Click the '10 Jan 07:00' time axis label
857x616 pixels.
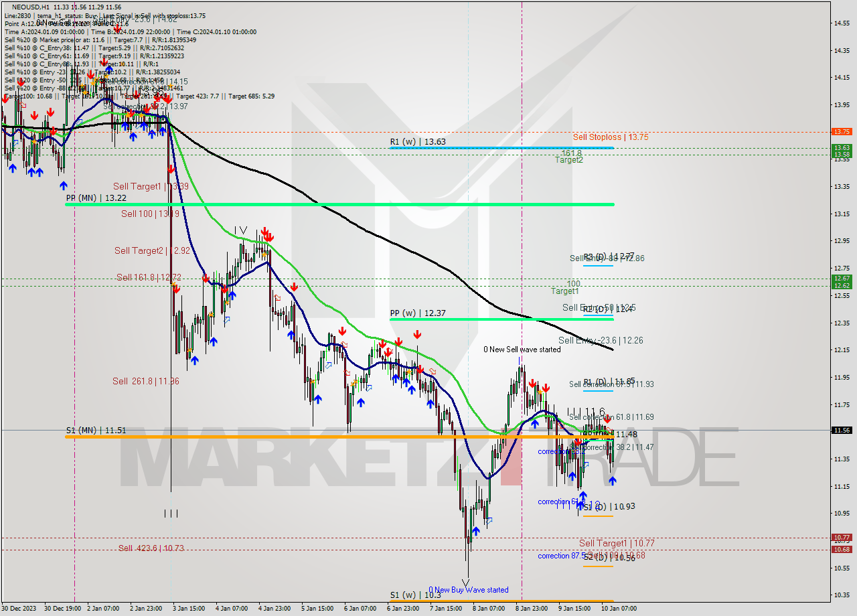click(x=619, y=609)
